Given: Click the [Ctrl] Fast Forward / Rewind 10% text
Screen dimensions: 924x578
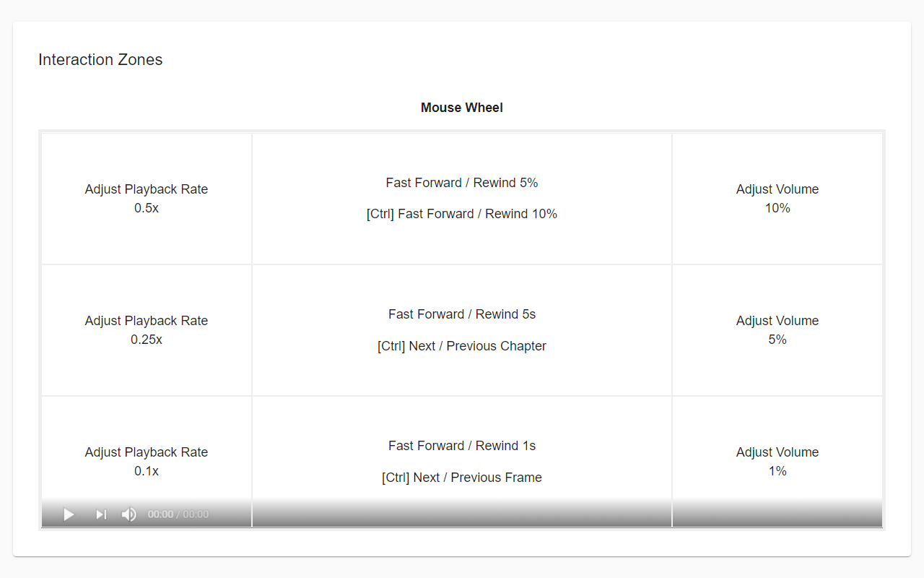Looking at the screenshot, I should click(x=462, y=214).
